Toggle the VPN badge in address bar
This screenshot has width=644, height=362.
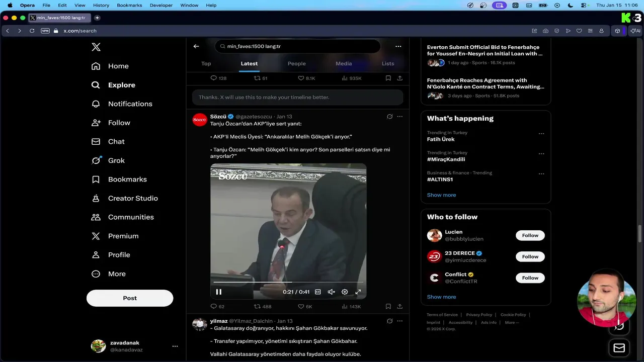(45, 31)
